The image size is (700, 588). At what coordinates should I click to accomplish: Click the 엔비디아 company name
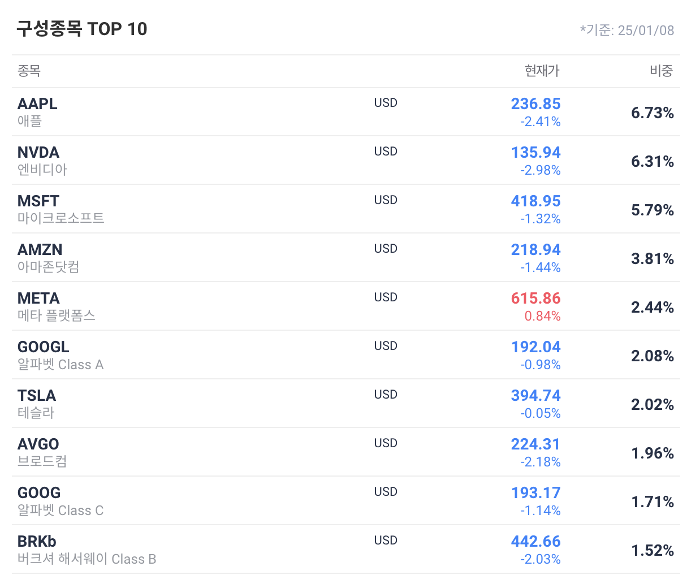pos(42,170)
